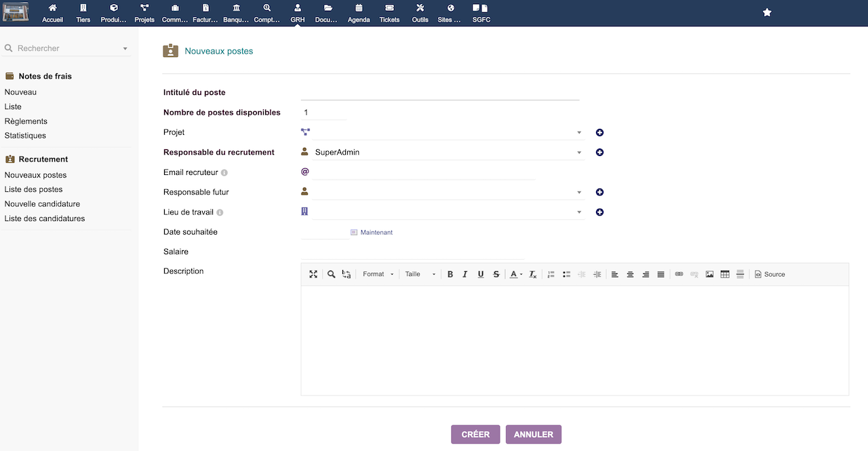Toggle strikethrough formatting
The image size is (868, 451).
tap(496, 274)
